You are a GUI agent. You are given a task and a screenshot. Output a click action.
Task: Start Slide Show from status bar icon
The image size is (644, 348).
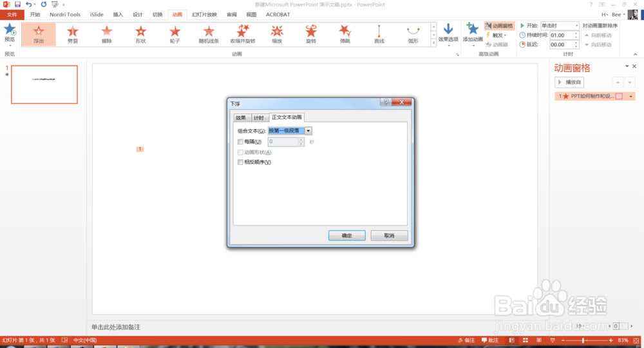click(553, 340)
